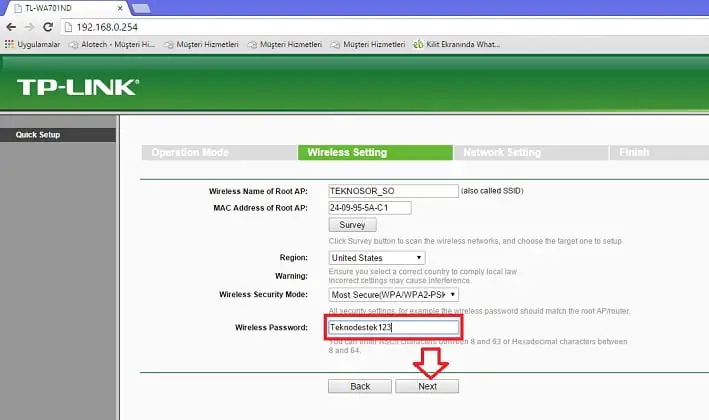Open the Kilit Ekranında What... bookmark

(457, 44)
